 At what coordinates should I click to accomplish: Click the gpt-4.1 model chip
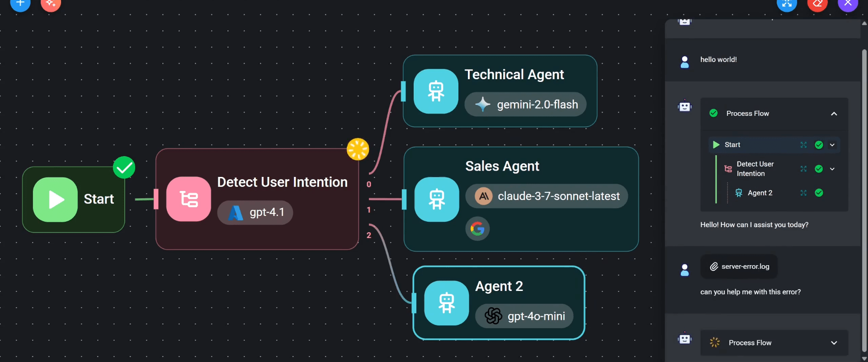[x=255, y=213]
